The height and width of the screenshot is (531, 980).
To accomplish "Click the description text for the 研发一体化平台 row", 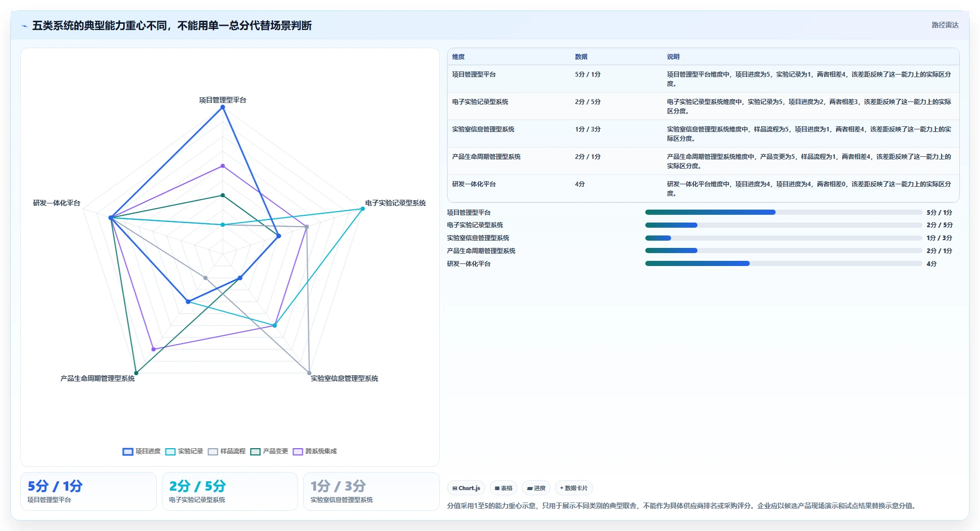I will click(x=809, y=189).
